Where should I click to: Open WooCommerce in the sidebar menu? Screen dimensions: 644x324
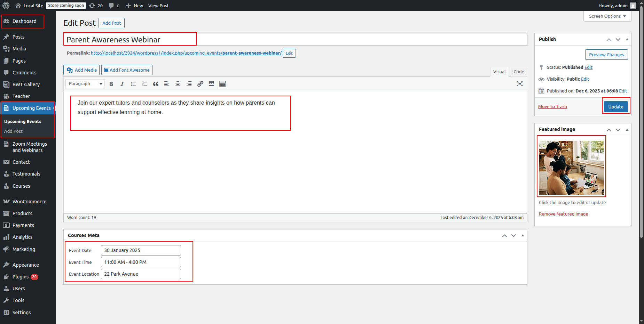coord(29,202)
